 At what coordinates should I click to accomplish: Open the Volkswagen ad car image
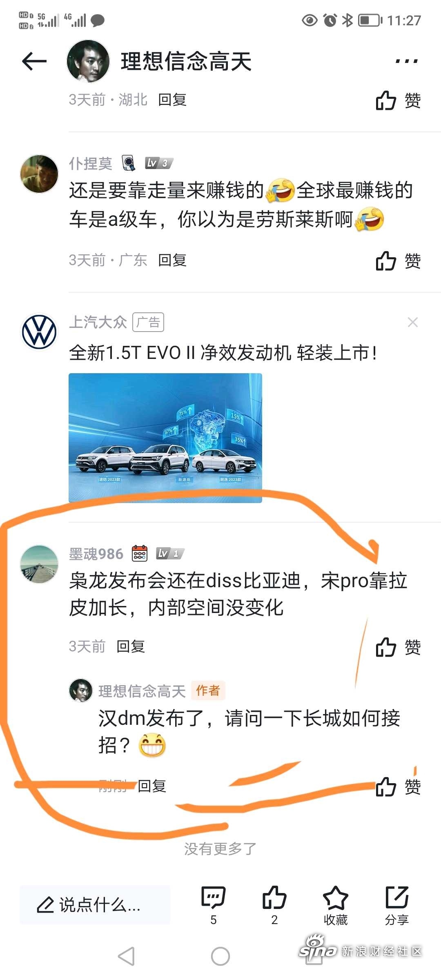[165, 438]
